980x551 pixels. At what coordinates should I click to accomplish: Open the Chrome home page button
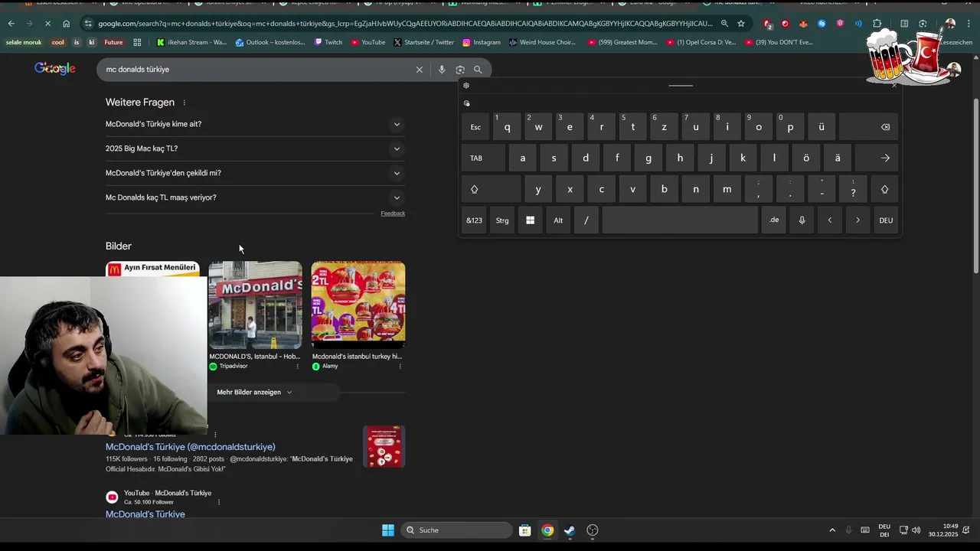point(66,24)
